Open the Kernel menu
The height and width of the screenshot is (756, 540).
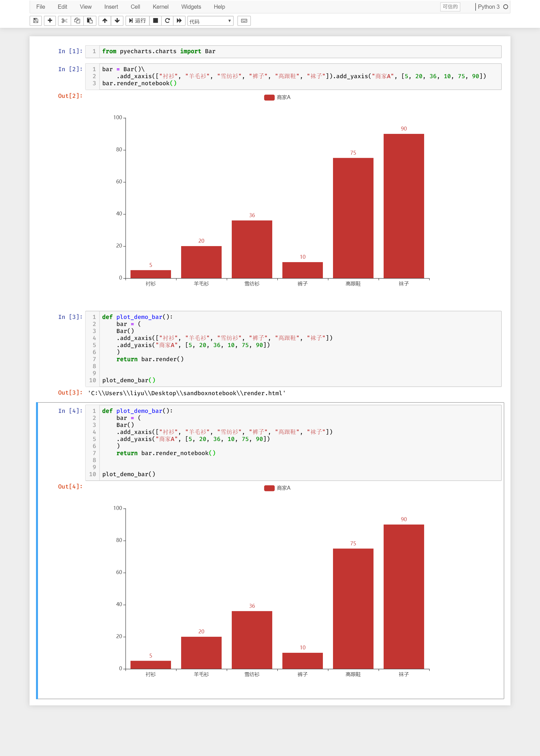coord(161,7)
